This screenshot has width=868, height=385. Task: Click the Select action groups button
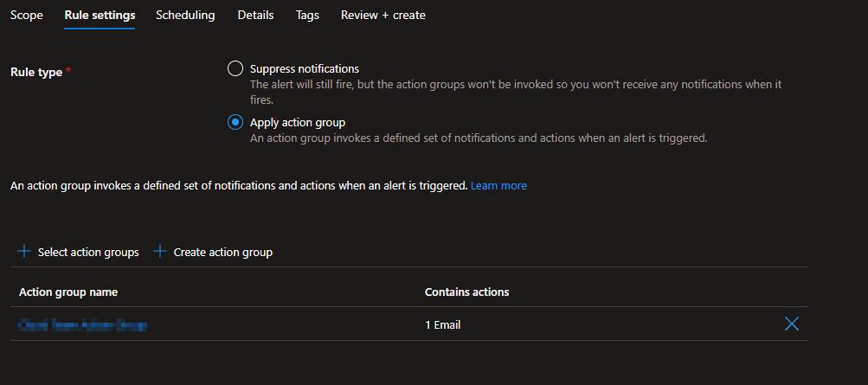[78, 253]
